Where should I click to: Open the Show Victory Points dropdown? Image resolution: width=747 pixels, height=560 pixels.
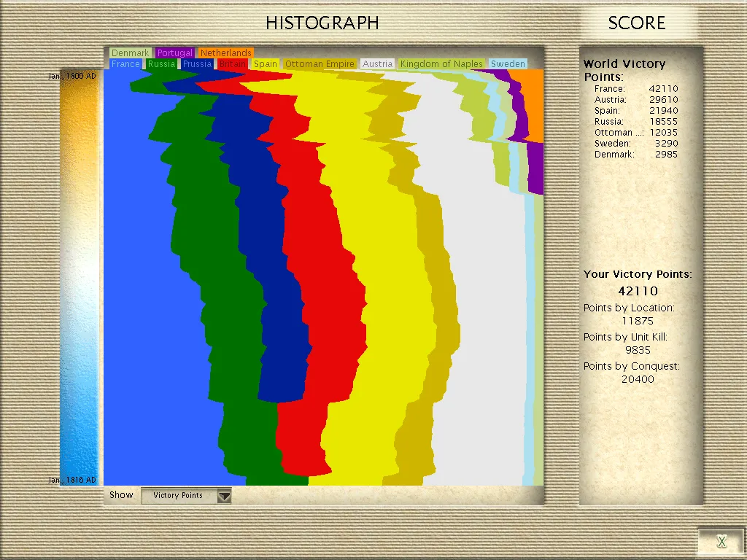pos(186,495)
